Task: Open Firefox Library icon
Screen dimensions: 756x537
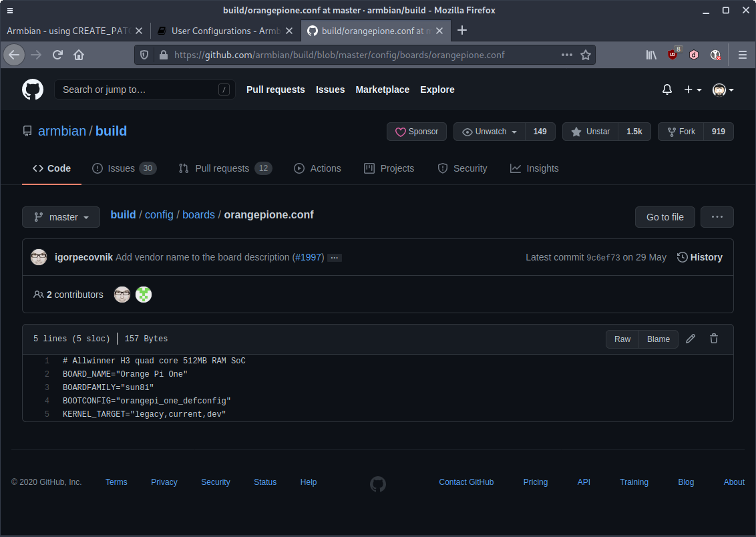Action: [651, 55]
